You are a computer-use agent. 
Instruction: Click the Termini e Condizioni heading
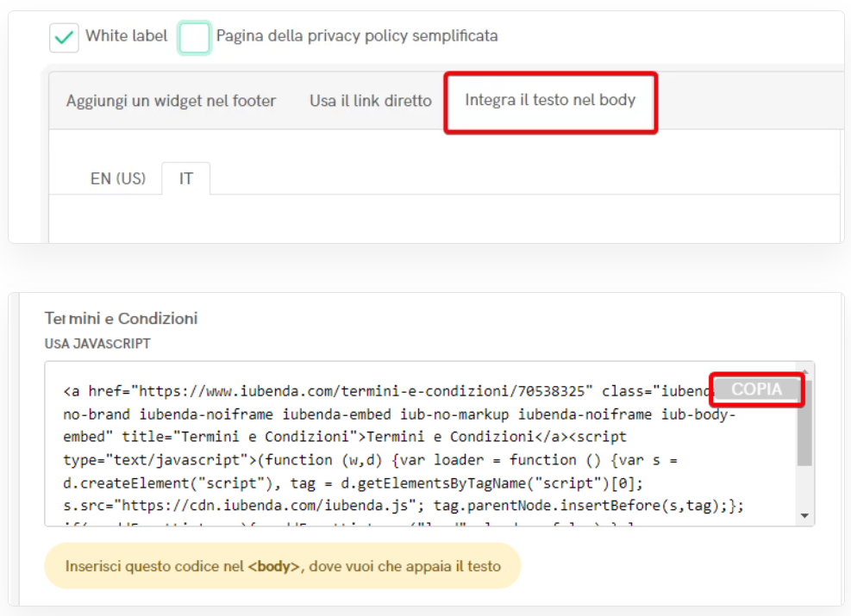click(x=121, y=318)
